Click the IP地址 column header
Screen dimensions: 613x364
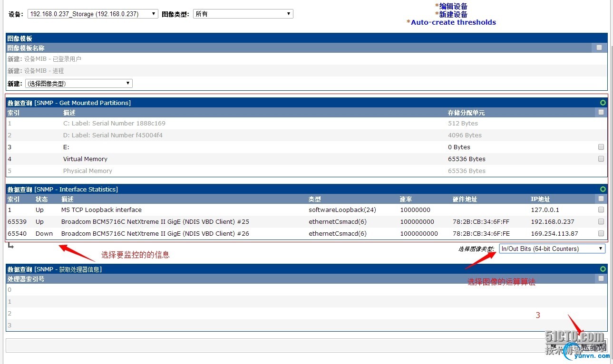click(x=540, y=199)
